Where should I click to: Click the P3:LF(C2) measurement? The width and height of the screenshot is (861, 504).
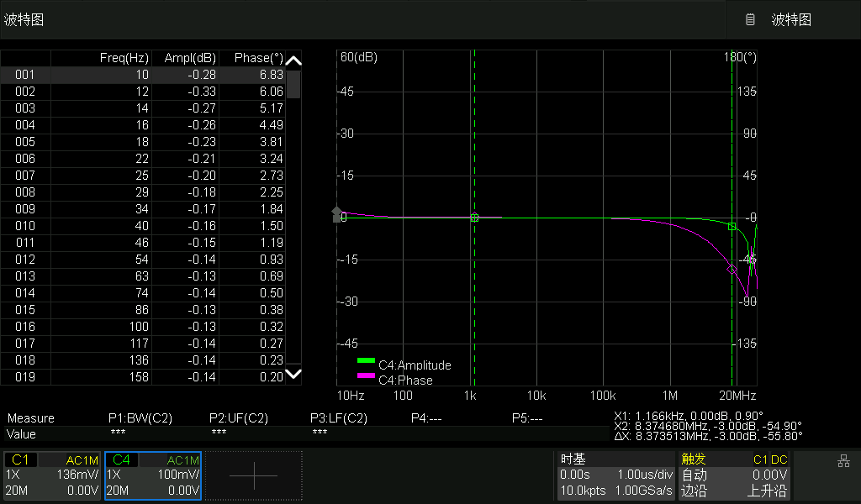click(338, 418)
